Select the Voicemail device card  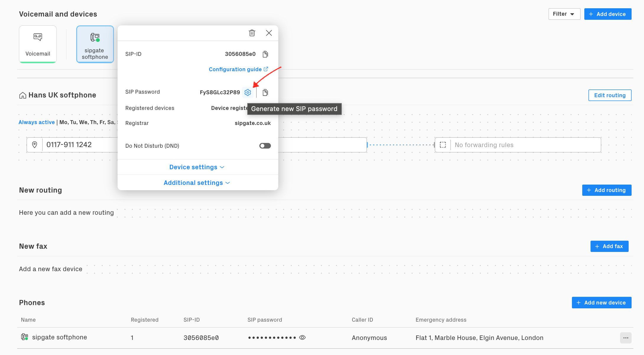coord(38,44)
